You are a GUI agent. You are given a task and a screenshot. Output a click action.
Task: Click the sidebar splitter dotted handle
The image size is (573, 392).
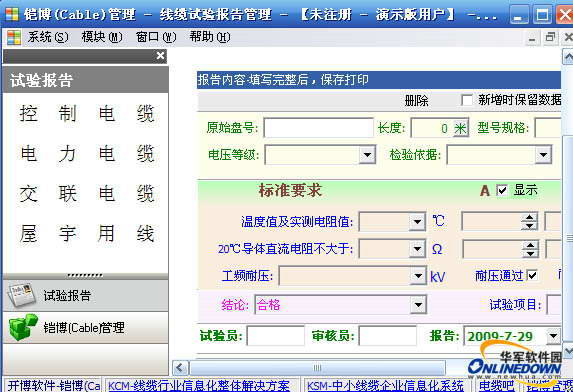[x=85, y=275]
